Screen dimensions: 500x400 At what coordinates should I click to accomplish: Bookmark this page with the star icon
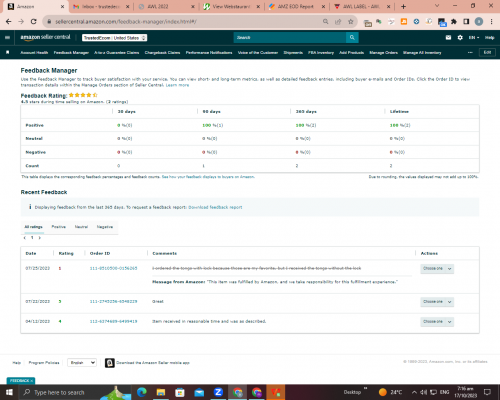[x=350, y=21]
